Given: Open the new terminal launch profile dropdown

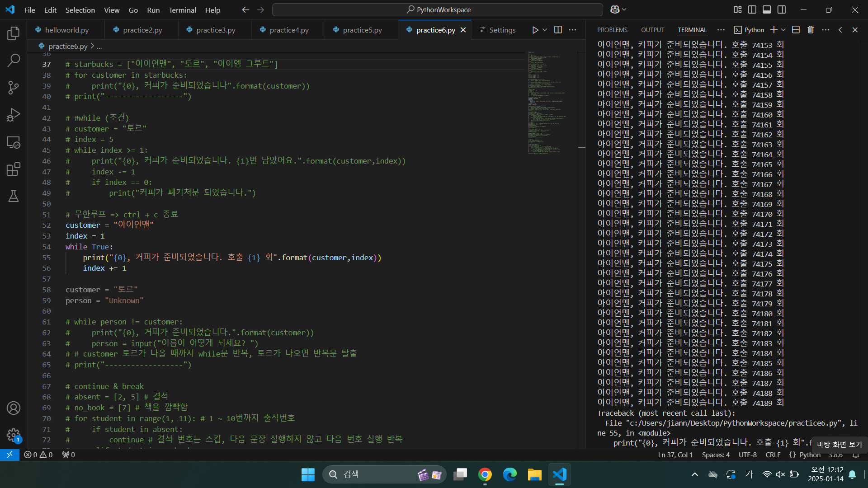Looking at the screenshot, I should click(783, 30).
